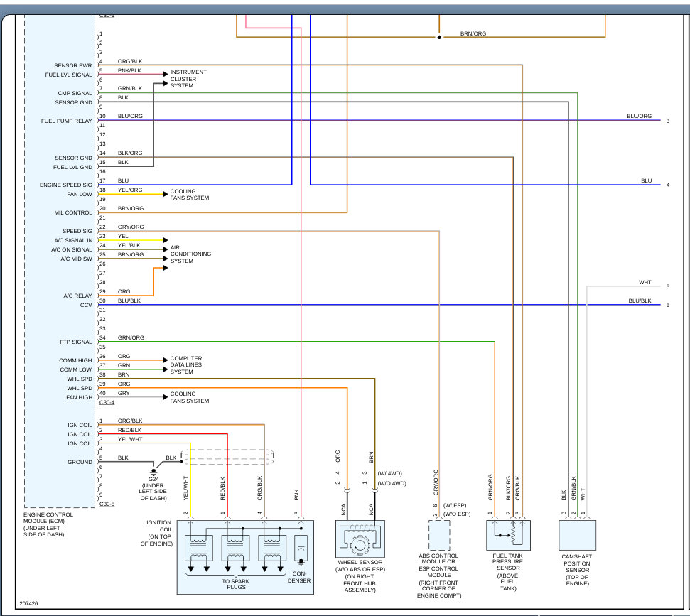Select the INSTRUMENT CLUSTER SYSTEM label
Screen dimensions: 690x616
point(188,79)
